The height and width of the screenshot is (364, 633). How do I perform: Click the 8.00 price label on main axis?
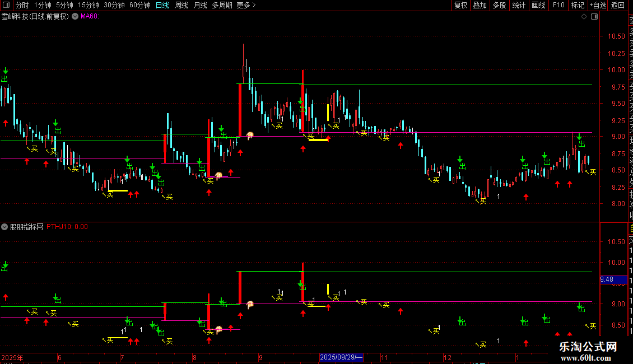click(618, 204)
